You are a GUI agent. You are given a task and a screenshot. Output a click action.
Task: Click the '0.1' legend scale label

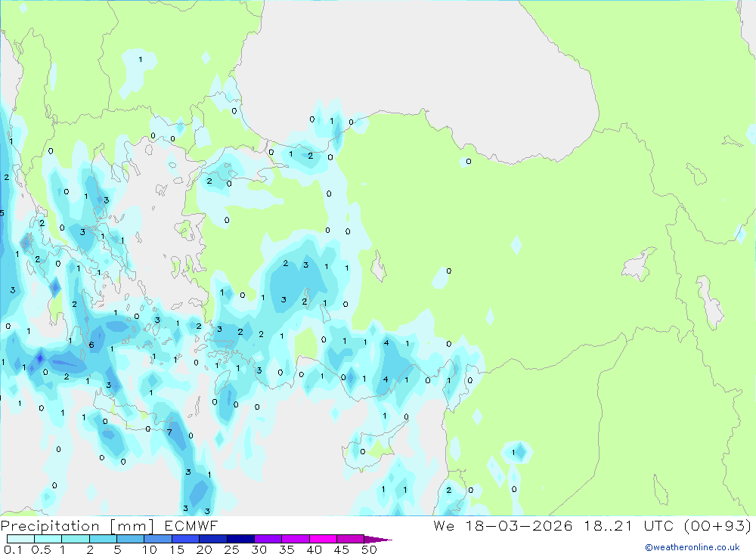point(13,549)
